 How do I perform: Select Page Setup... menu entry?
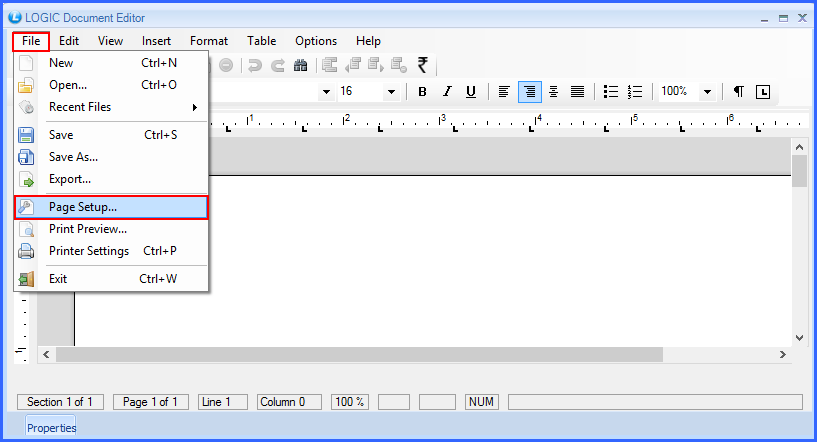tap(111, 207)
